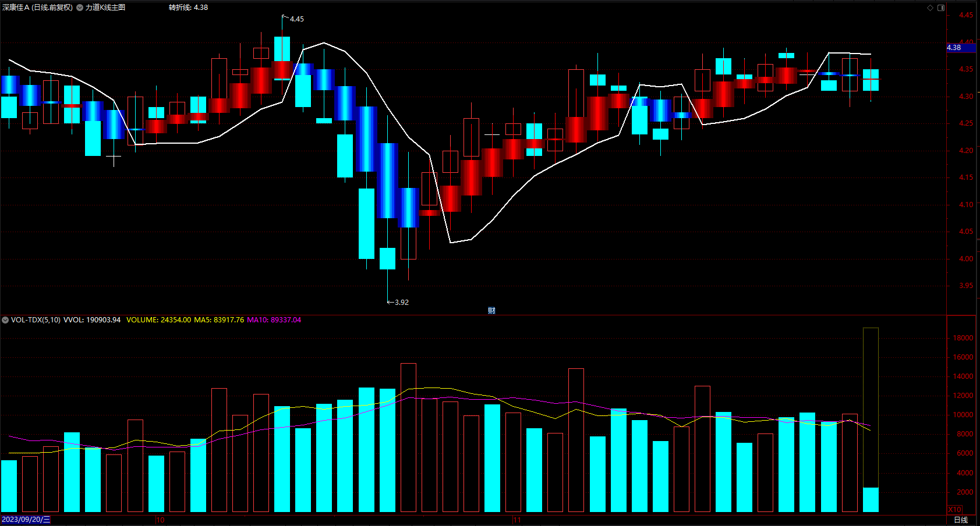Click the 日线 period label at bottom-right
This screenshot has width=980, height=526.
coord(961,520)
